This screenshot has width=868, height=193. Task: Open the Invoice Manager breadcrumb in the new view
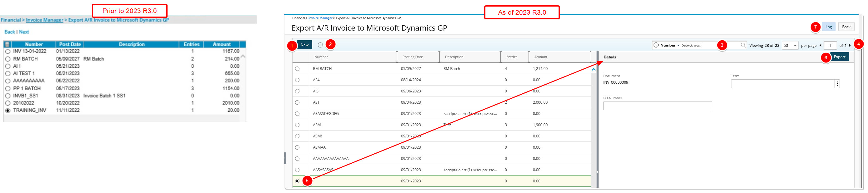click(x=320, y=18)
